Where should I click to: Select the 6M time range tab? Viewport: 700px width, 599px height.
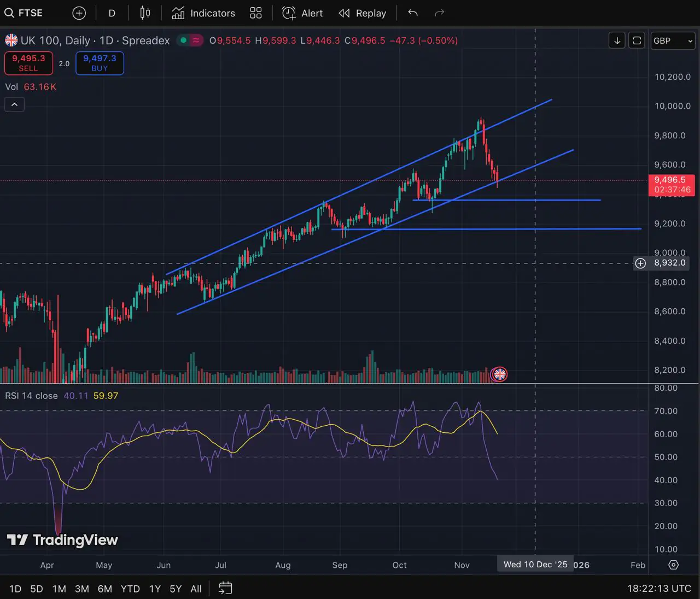click(104, 589)
